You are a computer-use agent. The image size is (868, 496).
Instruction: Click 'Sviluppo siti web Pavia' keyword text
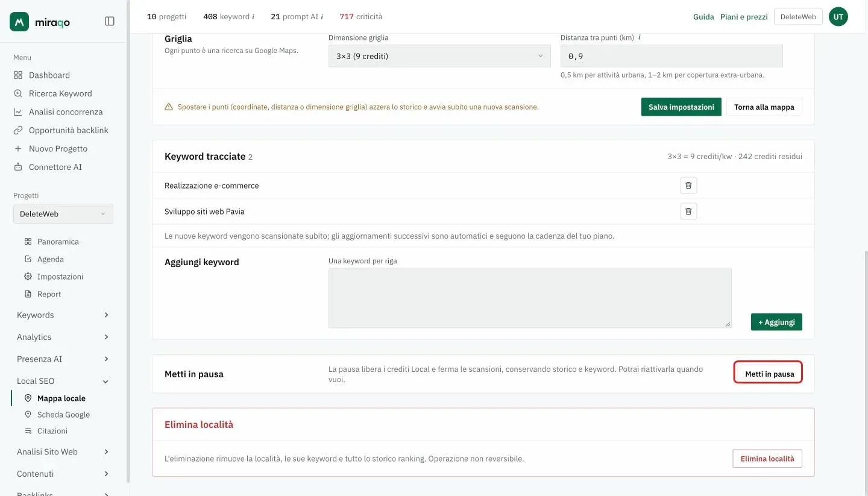(204, 212)
